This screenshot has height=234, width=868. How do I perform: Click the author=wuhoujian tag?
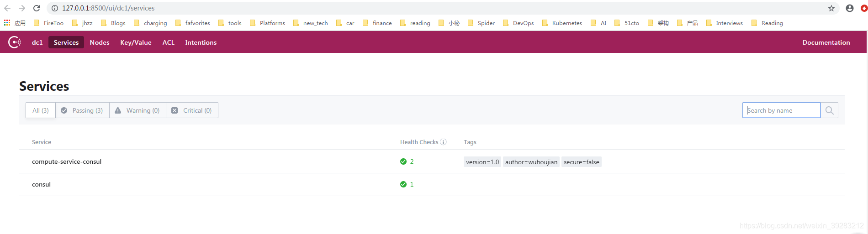(x=531, y=162)
